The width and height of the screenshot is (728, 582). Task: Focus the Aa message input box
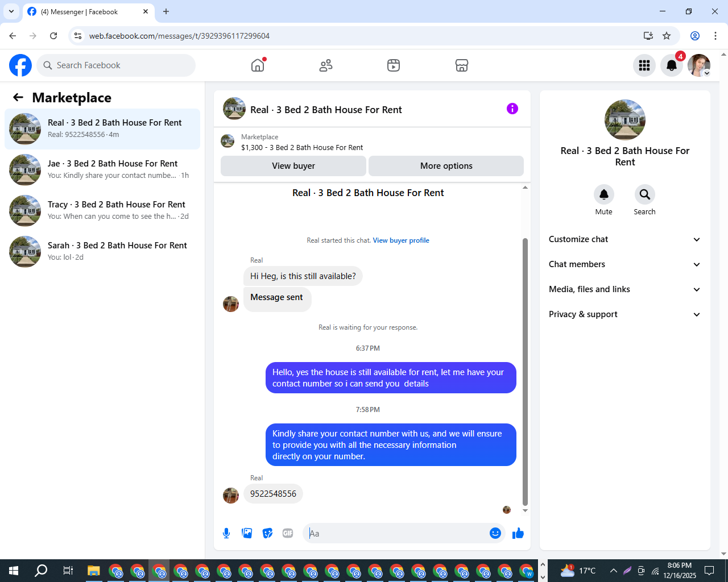397,533
